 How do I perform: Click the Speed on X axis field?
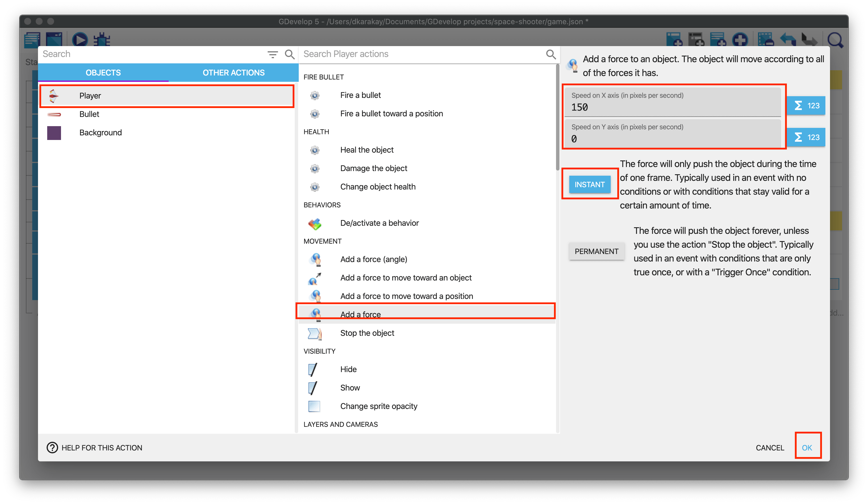(672, 107)
